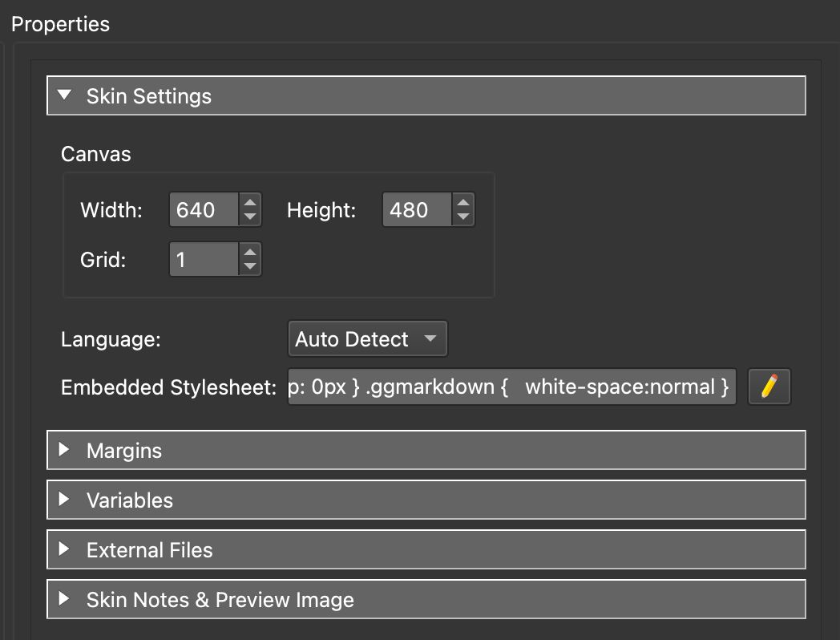Image resolution: width=840 pixels, height=640 pixels.
Task: Decrease canvas Width using the down arrow
Action: [x=249, y=216]
